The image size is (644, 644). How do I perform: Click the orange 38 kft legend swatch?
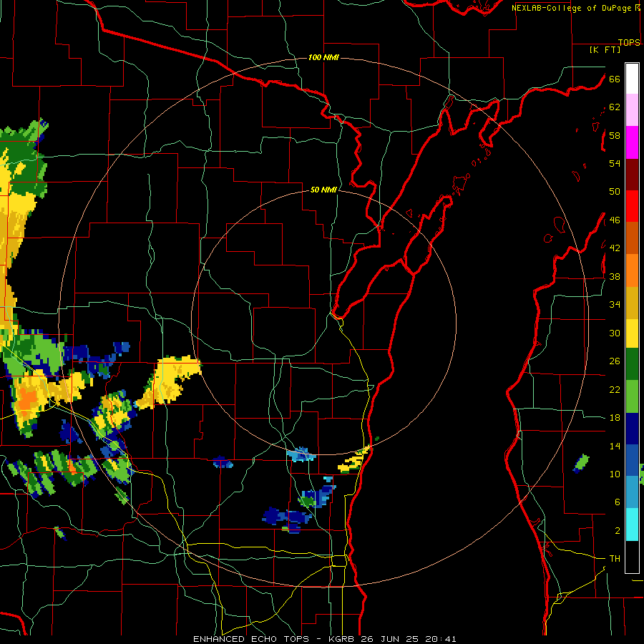click(632, 270)
